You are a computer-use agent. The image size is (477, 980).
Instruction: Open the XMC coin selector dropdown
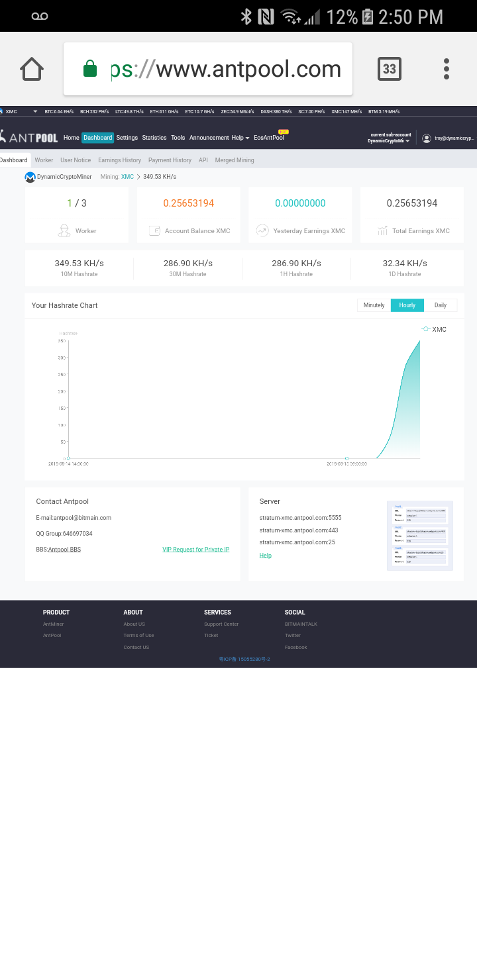[20, 112]
